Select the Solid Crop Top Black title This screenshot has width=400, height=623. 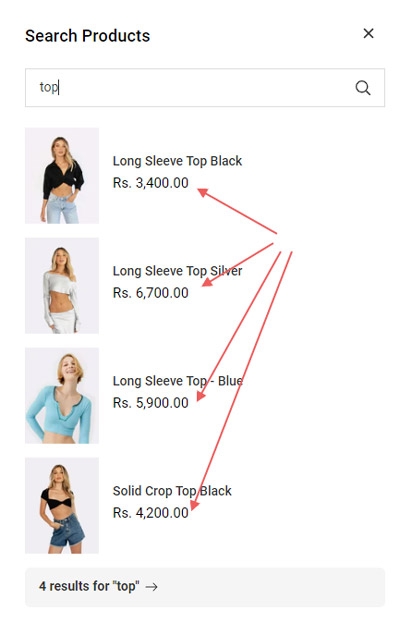172,491
